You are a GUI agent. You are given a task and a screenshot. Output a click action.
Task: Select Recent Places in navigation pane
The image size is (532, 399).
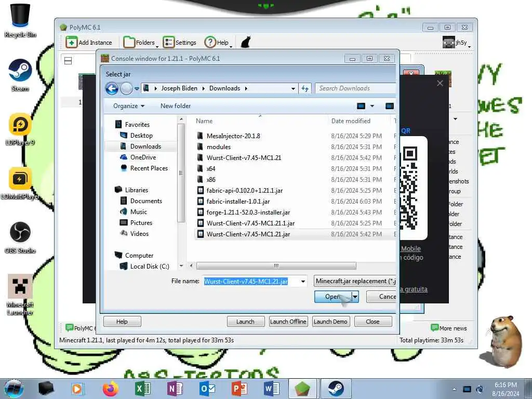149,168
